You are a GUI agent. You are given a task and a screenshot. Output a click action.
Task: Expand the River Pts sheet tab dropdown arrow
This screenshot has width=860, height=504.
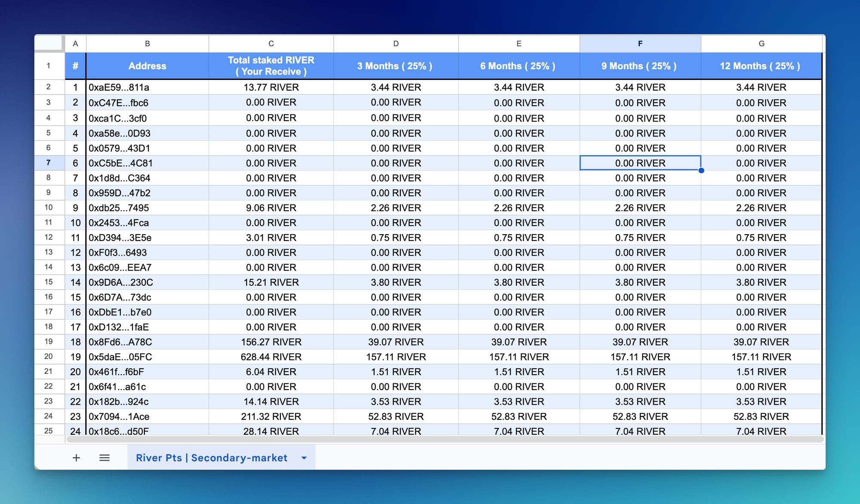click(304, 458)
